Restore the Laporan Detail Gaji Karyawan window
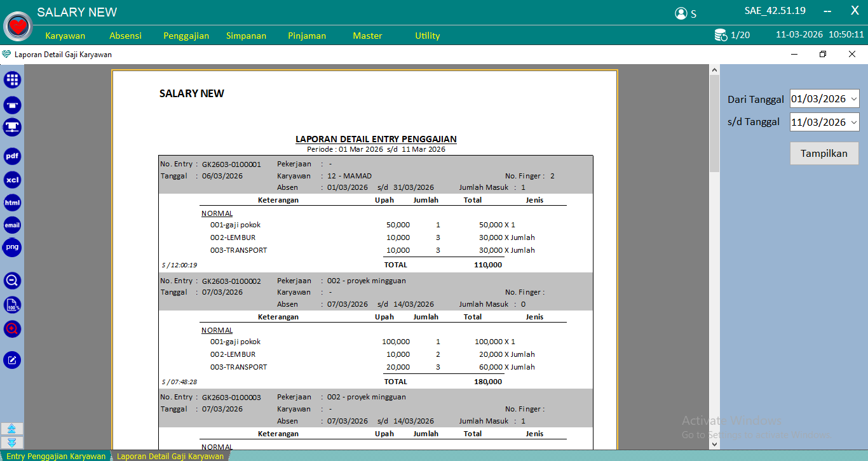Screen dimensions: 868x461 [x=823, y=55]
